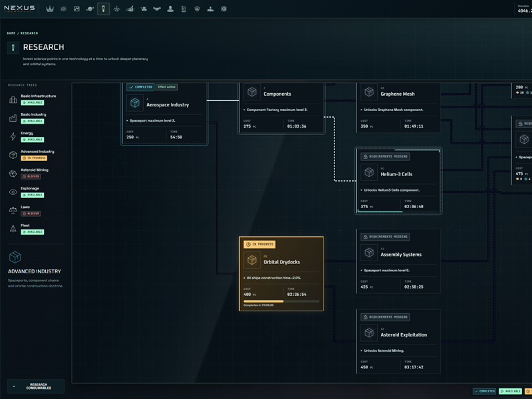The height and width of the screenshot is (399, 532).
Task: Select the Orbital Drydocks technology title
Action: 281,262
